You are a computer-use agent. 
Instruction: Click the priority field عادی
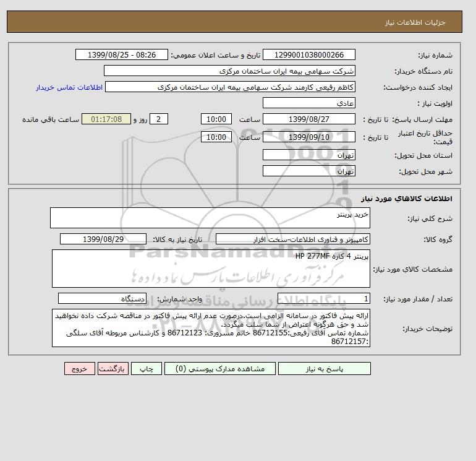[309, 103]
